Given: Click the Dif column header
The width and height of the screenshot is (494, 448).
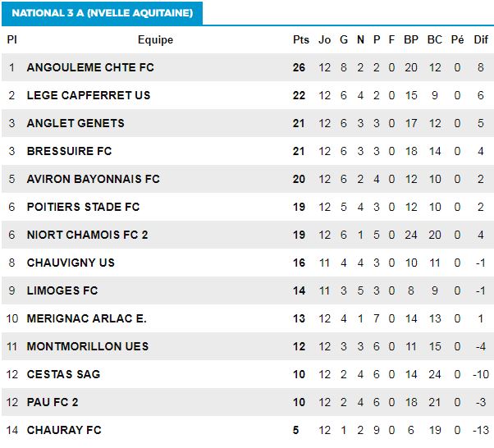Looking at the screenshot, I should coord(481,39).
